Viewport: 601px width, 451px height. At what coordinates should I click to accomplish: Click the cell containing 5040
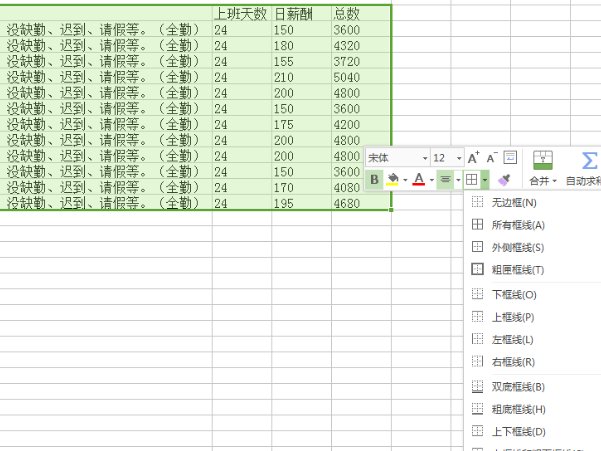click(x=361, y=77)
